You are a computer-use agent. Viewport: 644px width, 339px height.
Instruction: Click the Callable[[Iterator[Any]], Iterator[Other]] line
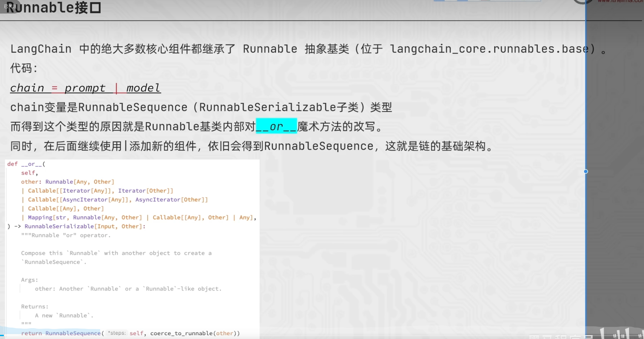(x=97, y=191)
